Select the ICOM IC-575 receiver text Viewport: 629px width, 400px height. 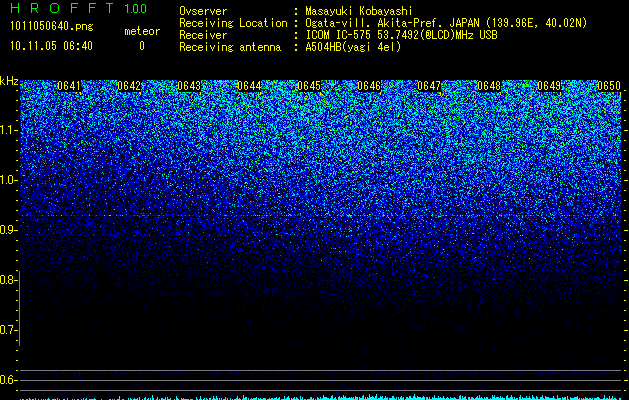click(x=401, y=35)
